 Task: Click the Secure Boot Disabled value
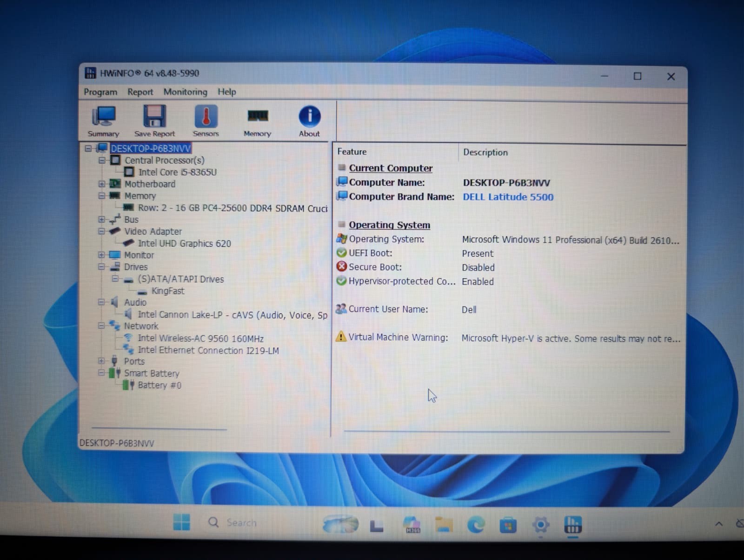(478, 267)
